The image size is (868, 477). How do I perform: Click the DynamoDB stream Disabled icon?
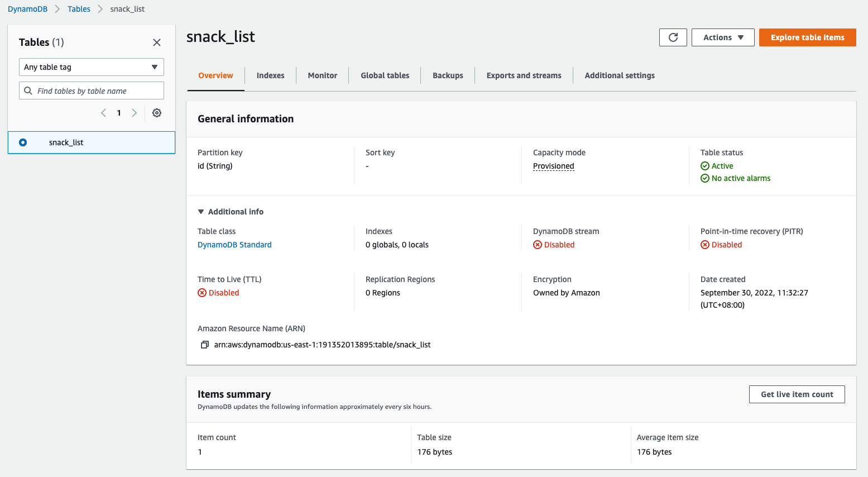(x=538, y=245)
